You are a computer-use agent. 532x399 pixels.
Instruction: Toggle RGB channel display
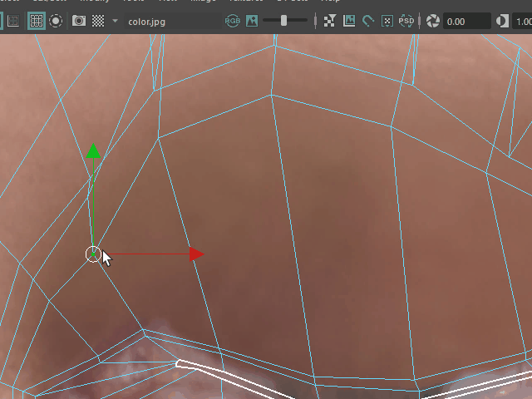tap(233, 22)
